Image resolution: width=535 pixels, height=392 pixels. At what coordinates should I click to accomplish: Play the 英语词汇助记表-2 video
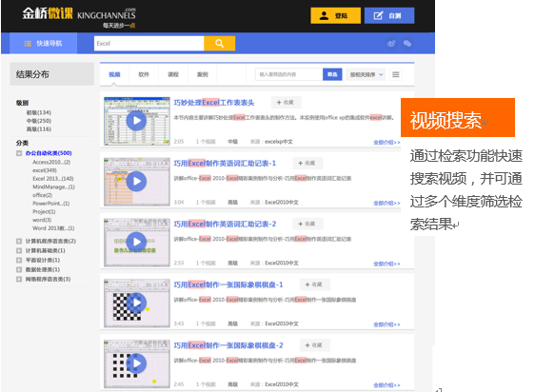point(136,243)
